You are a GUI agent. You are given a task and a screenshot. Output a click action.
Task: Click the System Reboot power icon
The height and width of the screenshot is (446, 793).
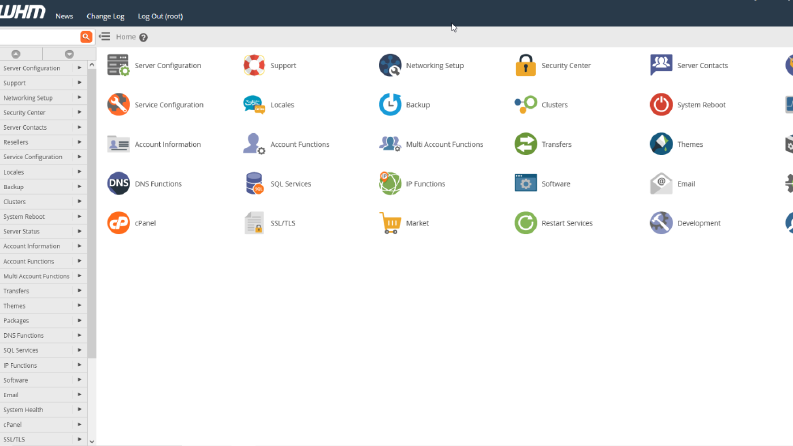661,105
